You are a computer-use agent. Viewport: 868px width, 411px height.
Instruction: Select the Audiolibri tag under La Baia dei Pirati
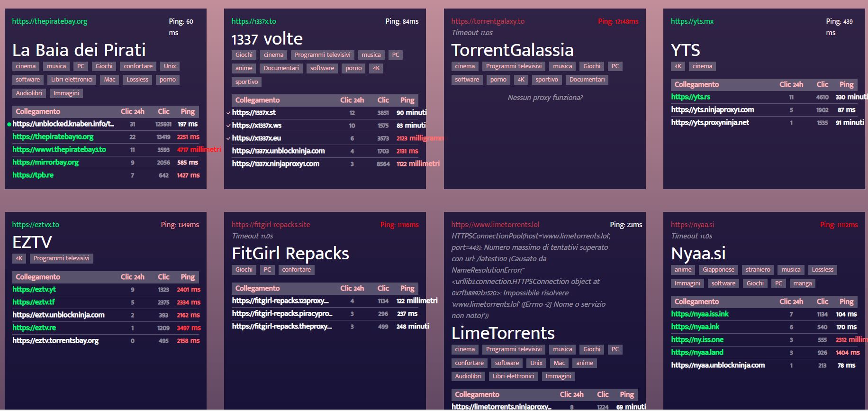point(29,93)
